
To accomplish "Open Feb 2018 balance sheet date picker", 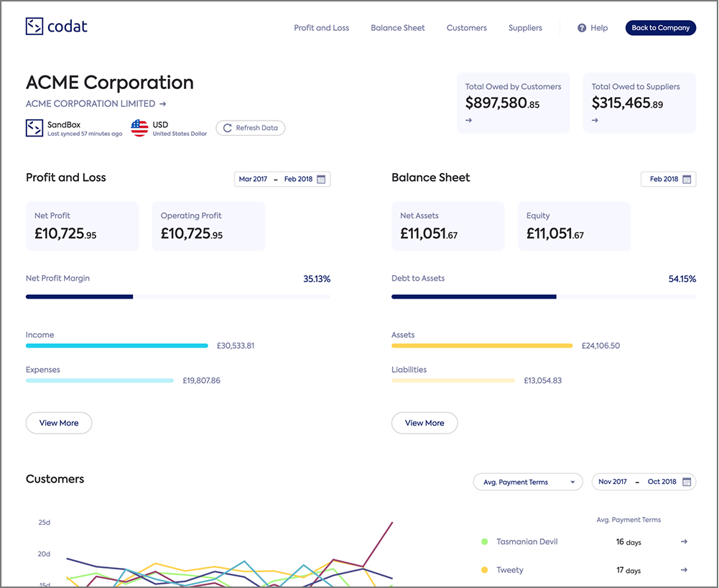I will (668, 179).
